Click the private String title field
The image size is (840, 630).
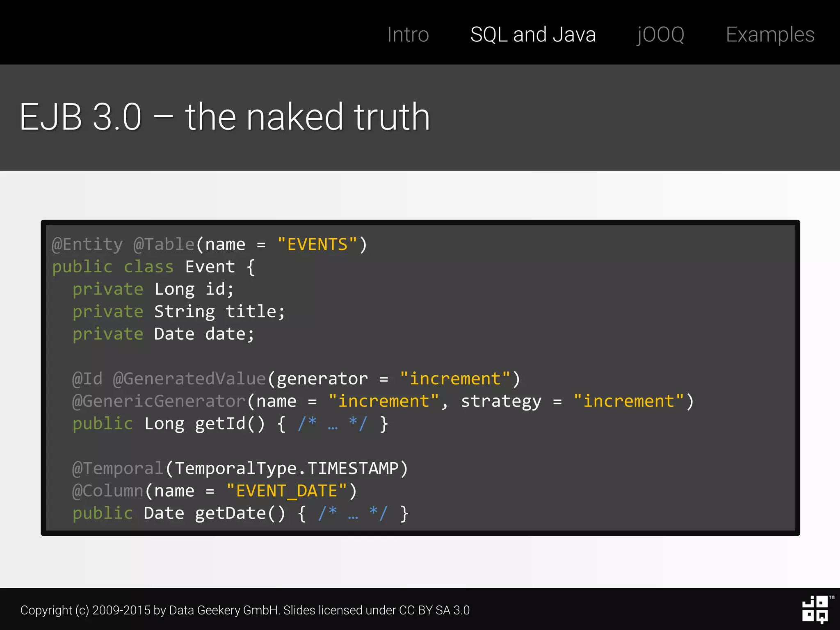pyautogui.click(x=178, y=312)
